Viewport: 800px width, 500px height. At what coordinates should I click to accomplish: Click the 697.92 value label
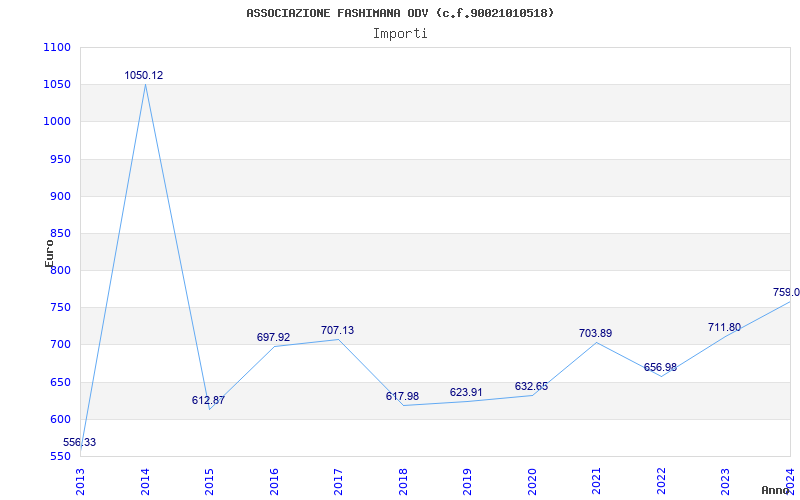[273, 337]
